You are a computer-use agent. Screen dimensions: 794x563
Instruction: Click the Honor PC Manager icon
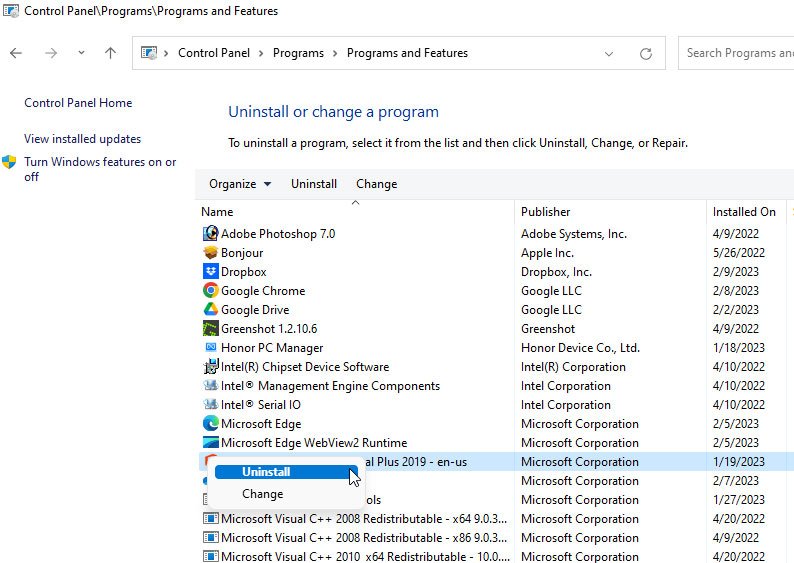[210, 348]
